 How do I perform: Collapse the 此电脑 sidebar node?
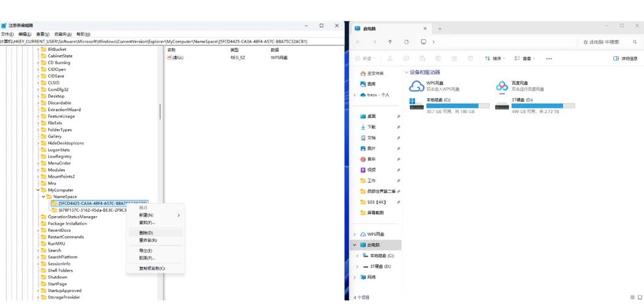(x=354, y=245)
